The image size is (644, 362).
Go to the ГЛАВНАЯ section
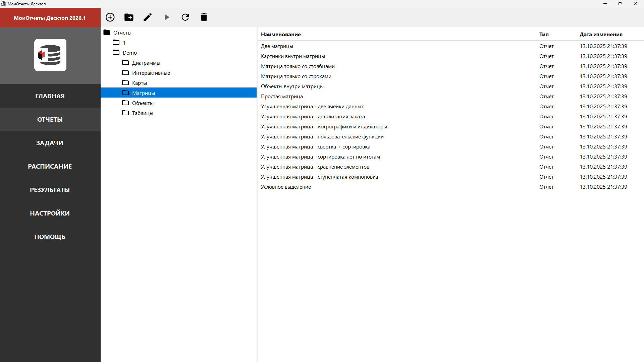tap(50, 96)
